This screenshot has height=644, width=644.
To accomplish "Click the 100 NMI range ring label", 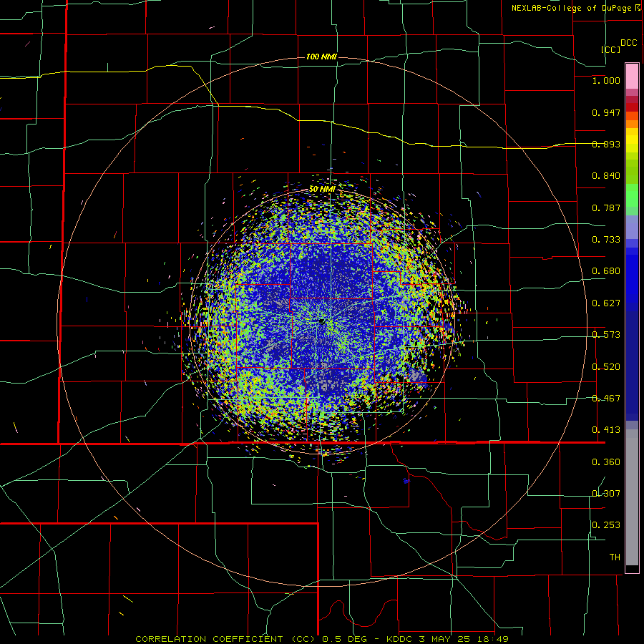I will tap(321, 57).
